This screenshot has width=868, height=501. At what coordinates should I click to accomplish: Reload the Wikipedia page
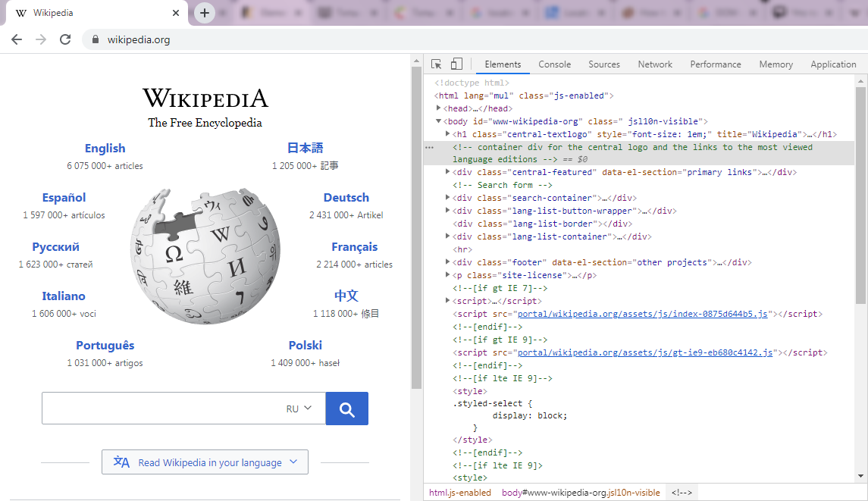click(x=65, y=39)
